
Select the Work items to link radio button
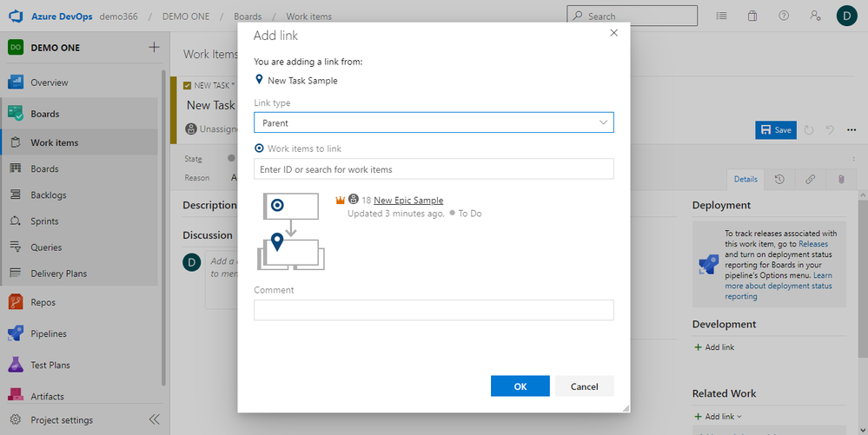pyautogui.click(x=259, y=148)
